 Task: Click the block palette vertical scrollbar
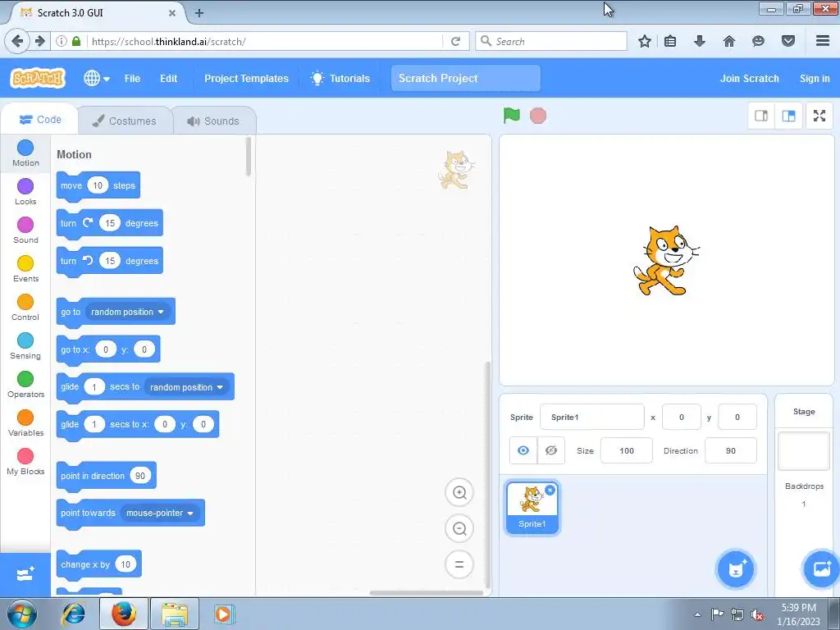pos(248,157)
